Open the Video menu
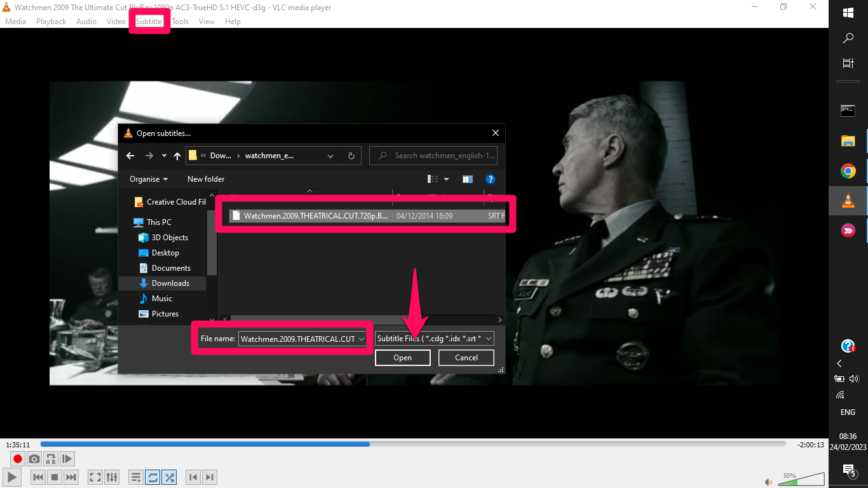 point(116,21)
